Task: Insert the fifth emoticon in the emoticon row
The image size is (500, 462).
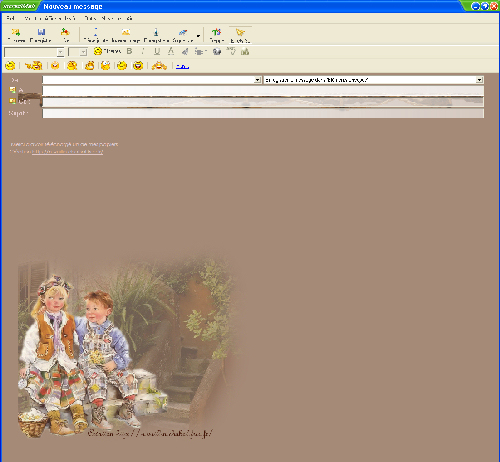Action: point(89,65)
